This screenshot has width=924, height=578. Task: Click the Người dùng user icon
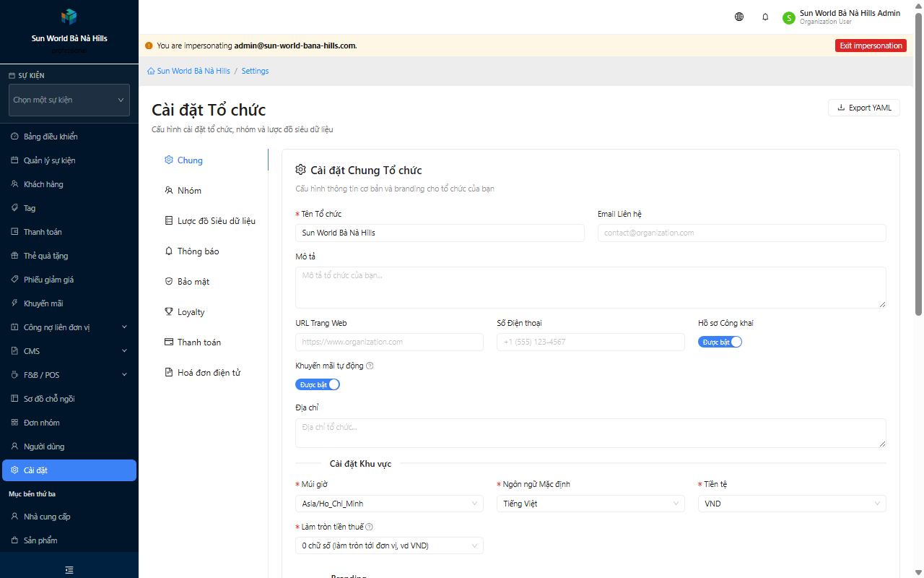coord(14,447)
